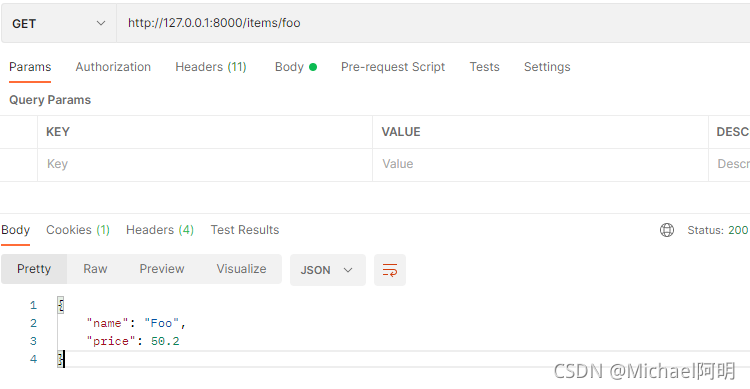Click the query param Value field

540,164
